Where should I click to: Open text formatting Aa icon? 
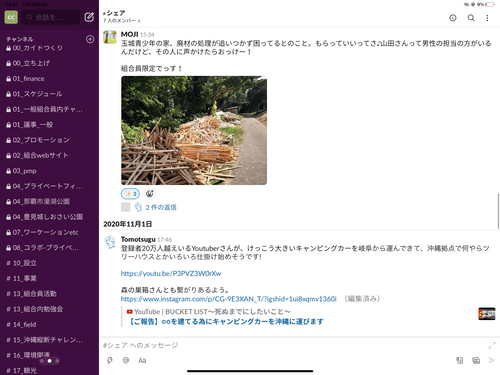click(142, 360)
